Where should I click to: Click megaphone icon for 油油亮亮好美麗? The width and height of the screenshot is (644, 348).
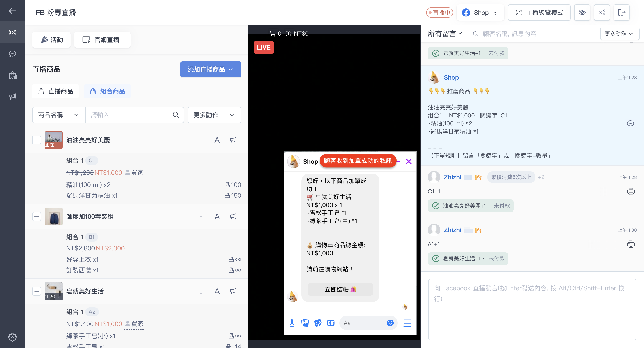point(233,140)
